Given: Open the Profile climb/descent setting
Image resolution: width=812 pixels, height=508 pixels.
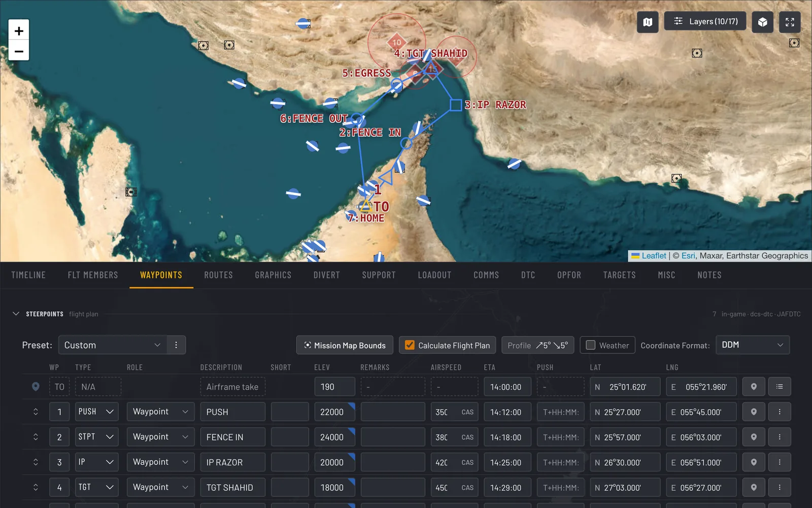Looking at the screenshot, I should 537,345.
